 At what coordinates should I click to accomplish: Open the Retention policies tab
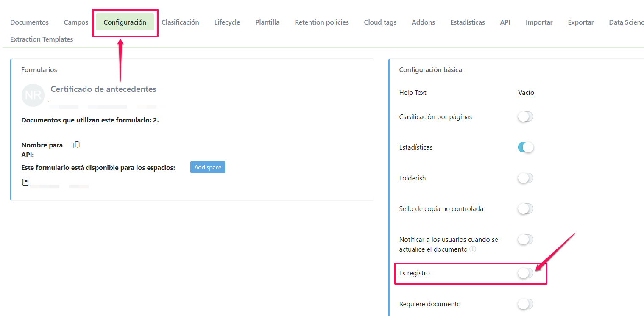click(321, 22)
